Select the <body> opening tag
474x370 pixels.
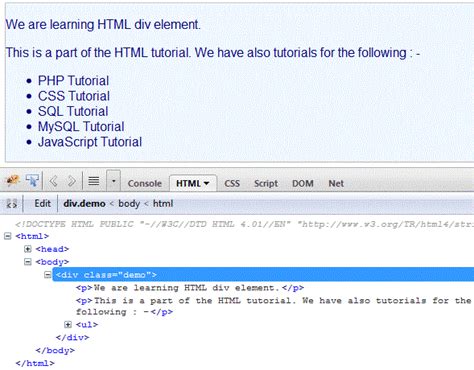click(x=52, y=262)
